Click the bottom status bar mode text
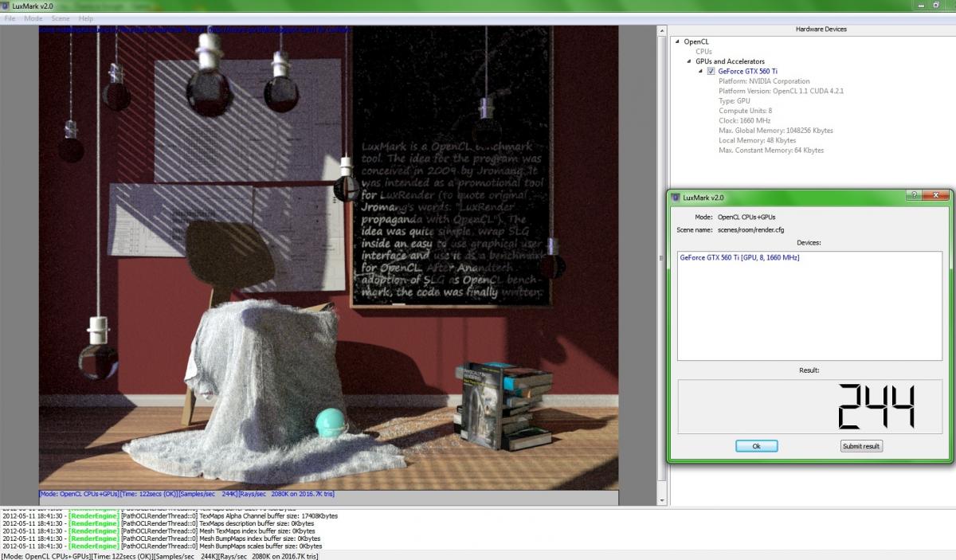Image resolution: width=956 pixels, height=560 pixels. 159,555
